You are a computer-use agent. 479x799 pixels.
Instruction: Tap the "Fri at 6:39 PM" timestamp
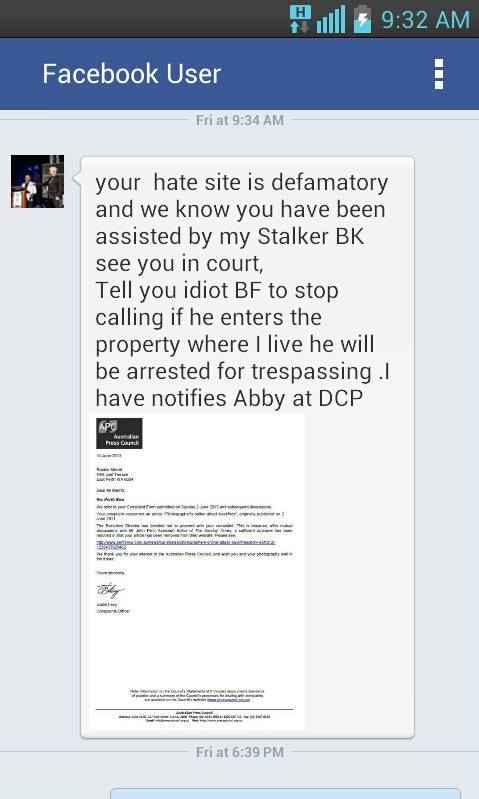(240, 752)
